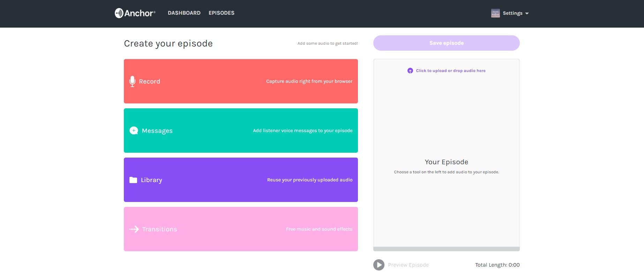Open the Settings dropdown menu
Image resolution: width=644 pixels, height=275 pixels.
click(512, 13)
